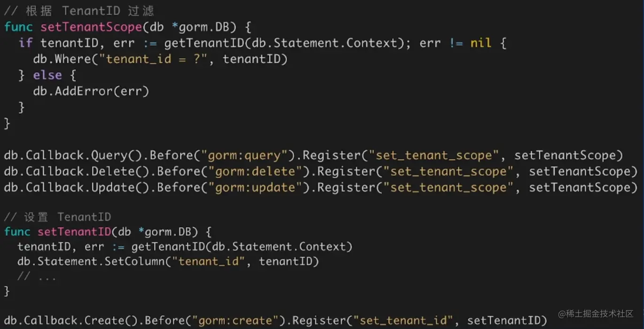Click the else keyword
This screenshot has height=329, width=644.
pyautogui.click(x=47, y=75)
